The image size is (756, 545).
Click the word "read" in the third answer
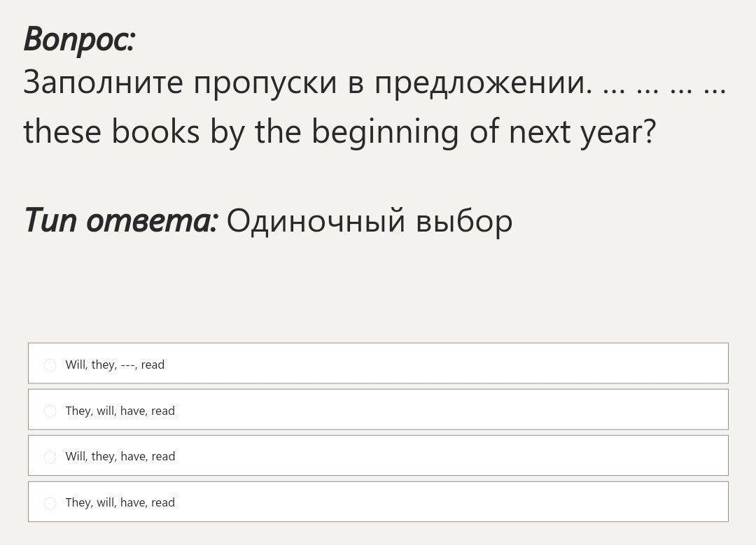click(x=163, y=456)
